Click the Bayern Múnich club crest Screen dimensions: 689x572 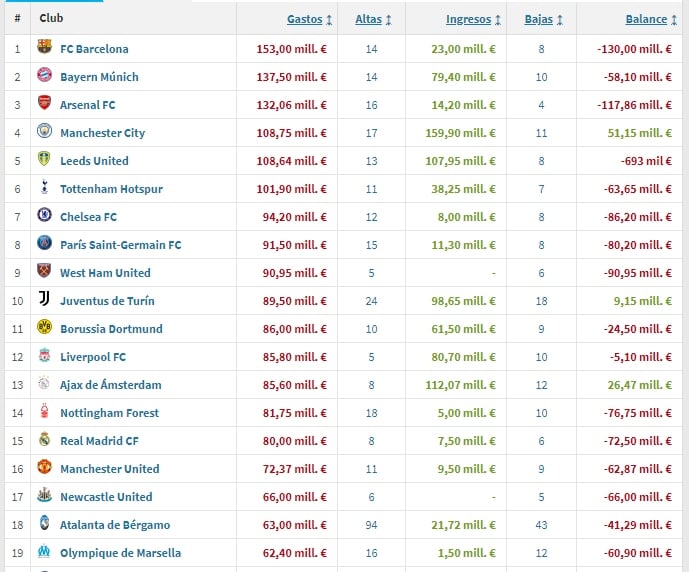(x=44, y=75)
